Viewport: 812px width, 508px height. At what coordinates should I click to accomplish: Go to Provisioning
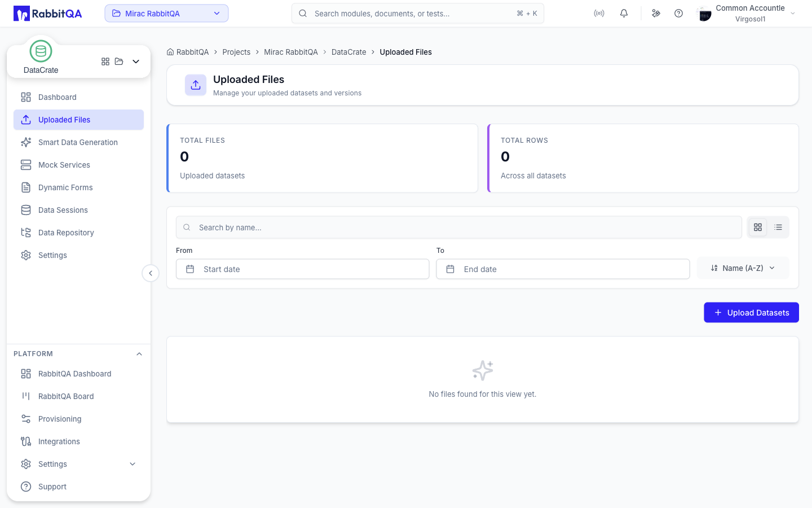[78, 419]
